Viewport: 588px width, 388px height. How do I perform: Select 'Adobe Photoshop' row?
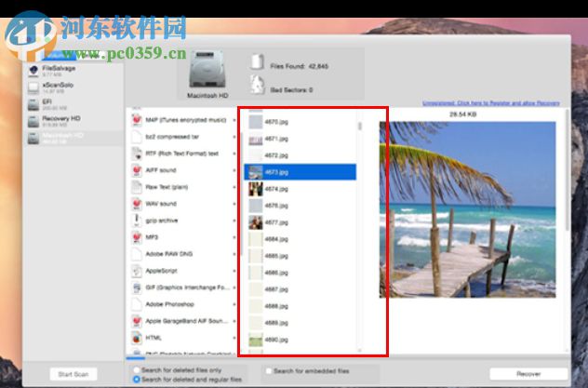pos(184,304)
